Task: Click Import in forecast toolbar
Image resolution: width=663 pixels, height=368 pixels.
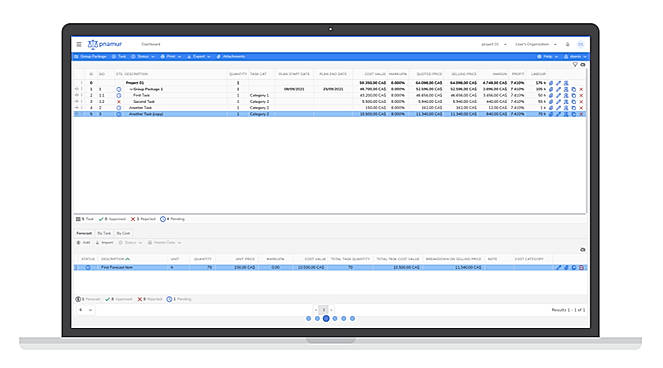Action: (x=104, y=243)
